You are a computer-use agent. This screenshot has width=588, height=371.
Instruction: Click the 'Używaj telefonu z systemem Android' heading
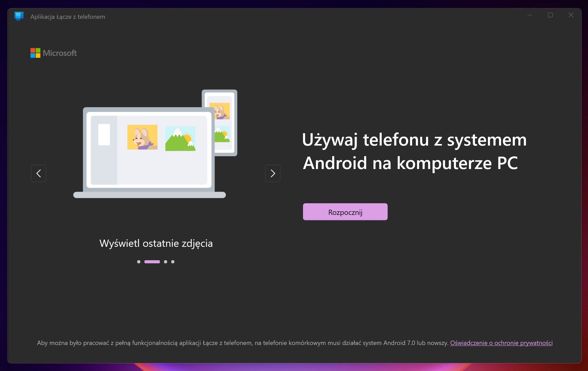coord(414,151)
